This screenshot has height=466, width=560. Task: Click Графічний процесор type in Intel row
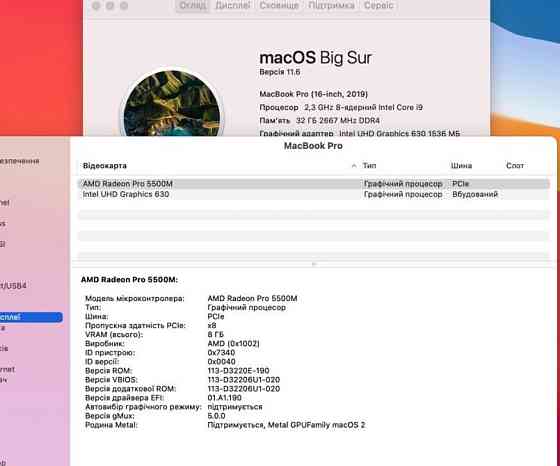[403, 194]
